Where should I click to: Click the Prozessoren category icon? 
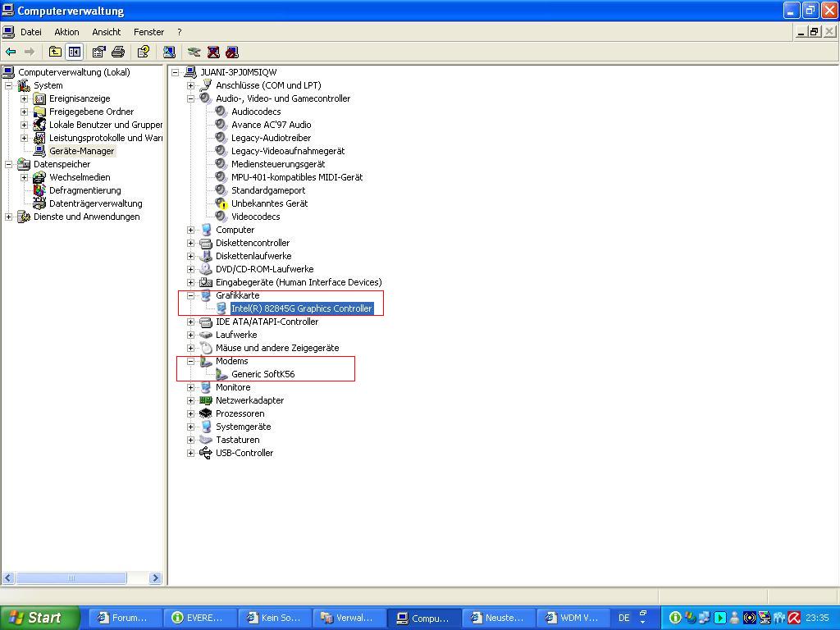click(206, 413)
